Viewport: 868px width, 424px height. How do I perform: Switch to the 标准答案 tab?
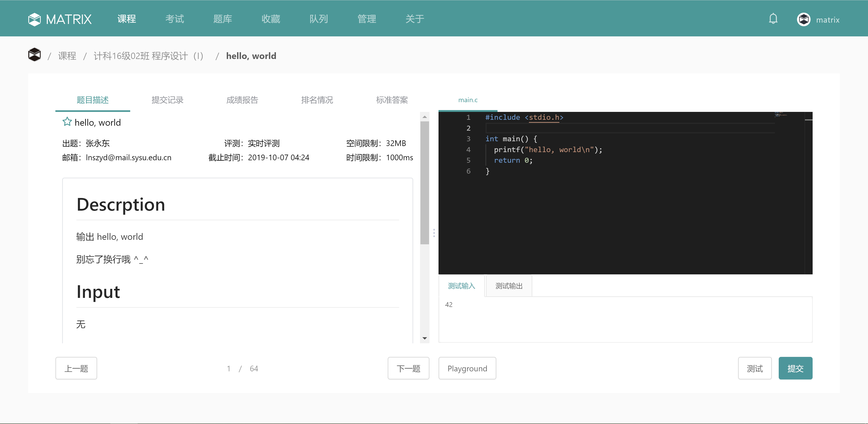(x=392, y=100)
